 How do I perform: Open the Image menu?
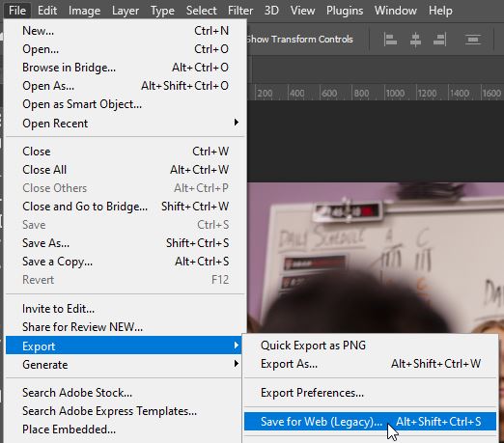84,11
